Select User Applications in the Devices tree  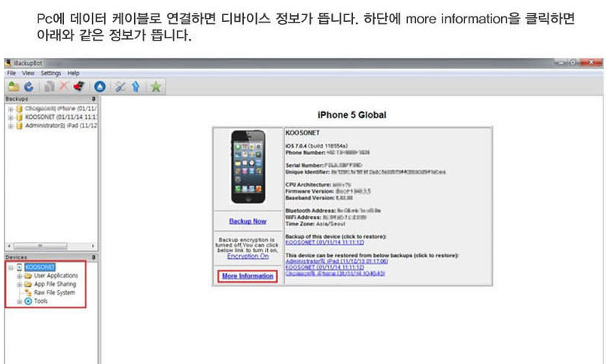click(x=56, y=275)
